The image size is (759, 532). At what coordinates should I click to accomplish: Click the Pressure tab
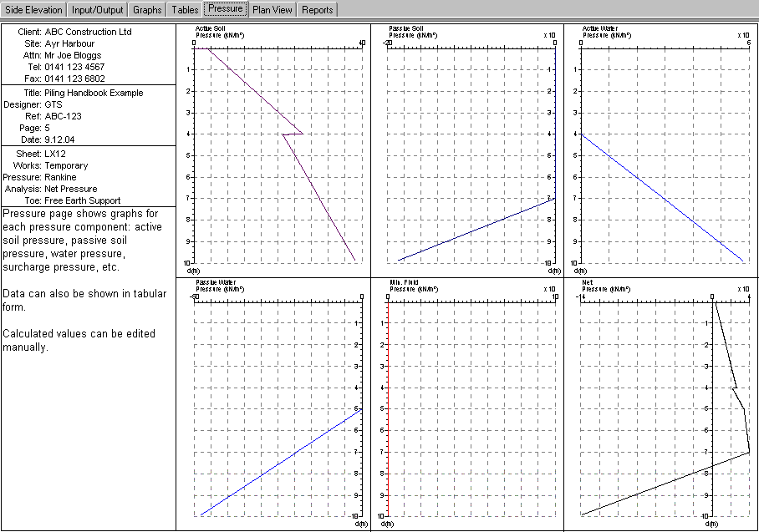pyautogui.click(x=226, y=9)
